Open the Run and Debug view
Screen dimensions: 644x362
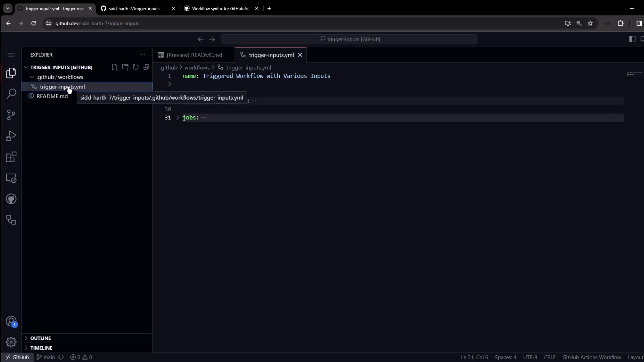[x=11, y=136]
